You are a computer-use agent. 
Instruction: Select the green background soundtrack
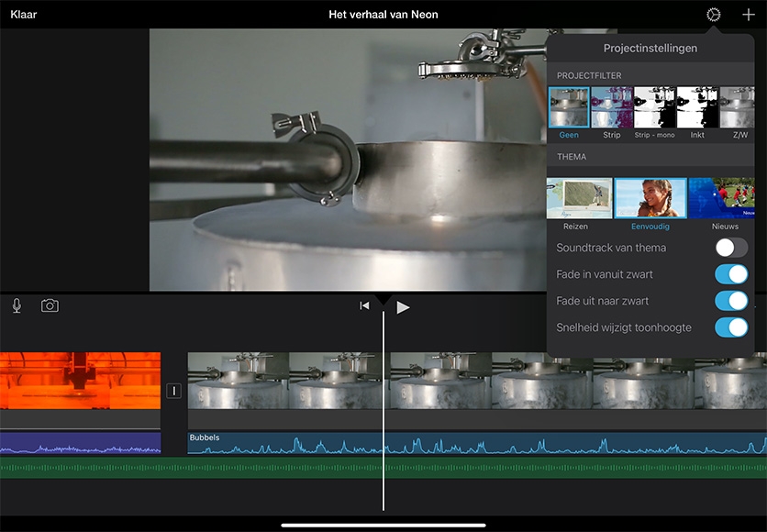pyautogui.click(x=383, y=468)
